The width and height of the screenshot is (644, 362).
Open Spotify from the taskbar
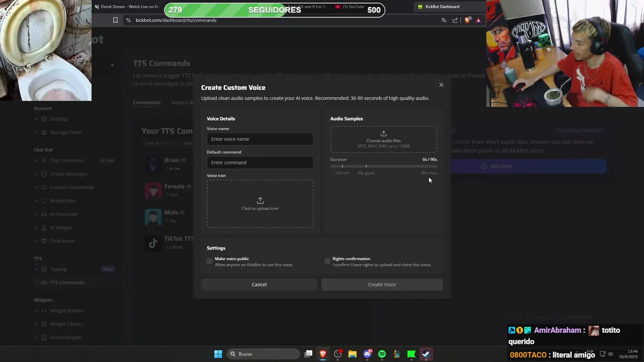pos(382,354)
